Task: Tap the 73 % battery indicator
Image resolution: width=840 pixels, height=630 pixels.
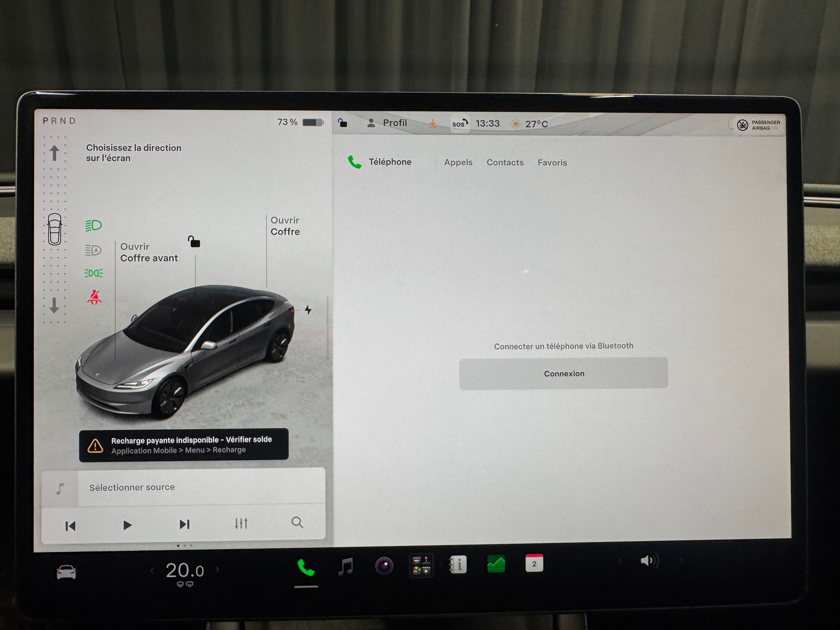Action: [300, 122]
